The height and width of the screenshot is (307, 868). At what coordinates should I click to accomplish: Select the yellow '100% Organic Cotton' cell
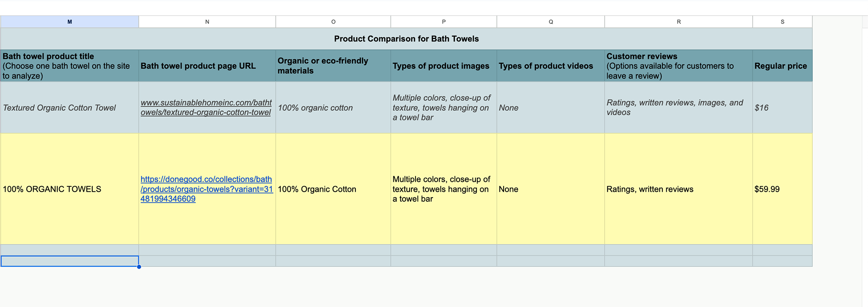(x=333, y=189)
